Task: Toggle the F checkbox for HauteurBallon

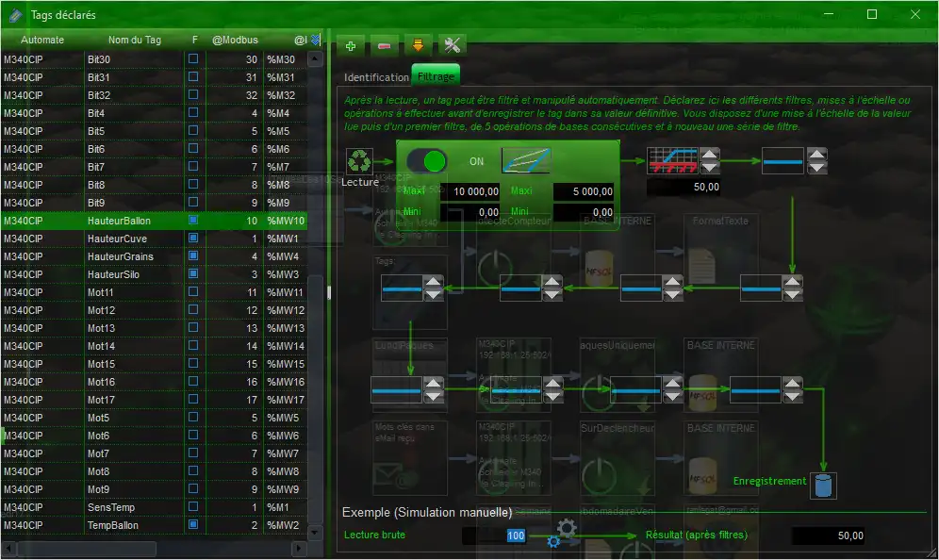Action: (193, 220)
